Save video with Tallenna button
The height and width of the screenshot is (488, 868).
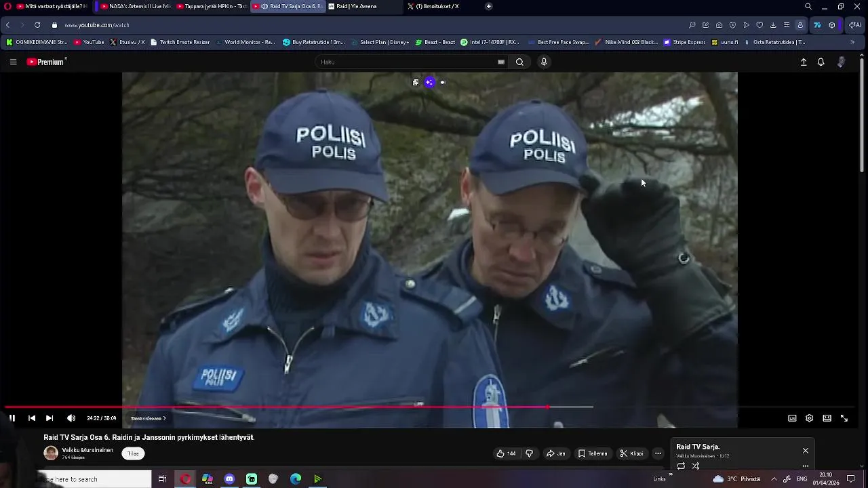pyautogui.click(x=593, y=453)
